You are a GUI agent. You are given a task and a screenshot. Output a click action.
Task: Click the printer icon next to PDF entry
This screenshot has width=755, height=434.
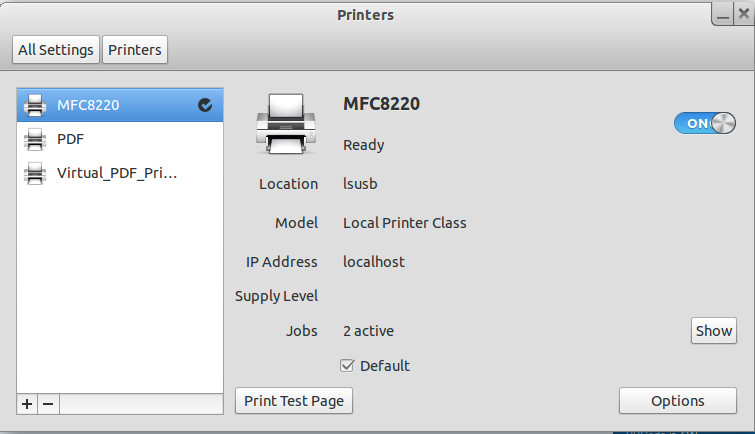click(35, 139)
